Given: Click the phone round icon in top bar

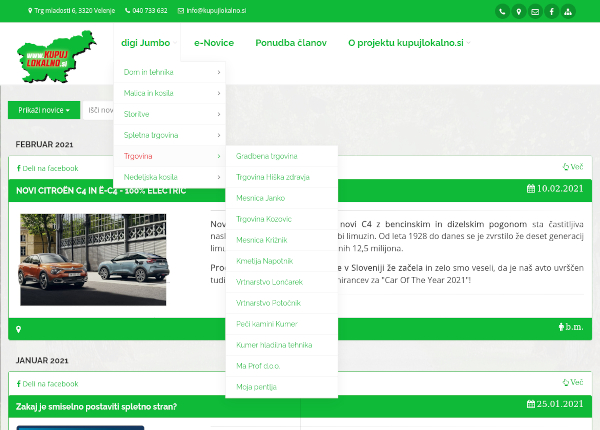Looking at the screenshot, I should tap(502, 11).
